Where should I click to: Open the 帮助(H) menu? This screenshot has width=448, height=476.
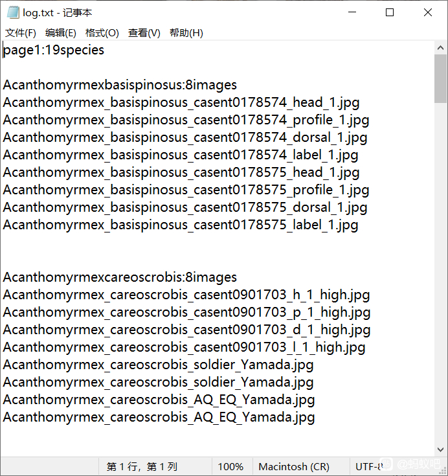[186, 33]
